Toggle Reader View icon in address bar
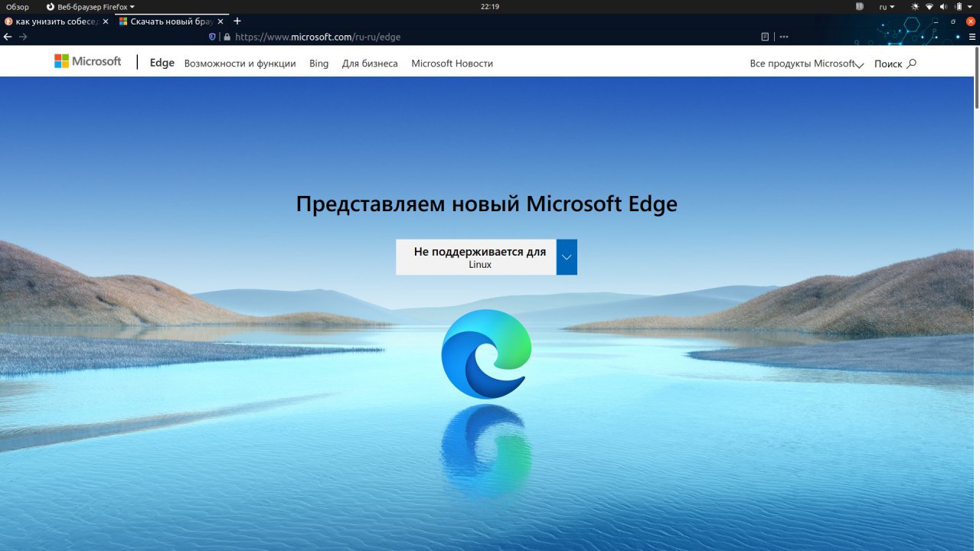980x551 pixels. (765, 36)
